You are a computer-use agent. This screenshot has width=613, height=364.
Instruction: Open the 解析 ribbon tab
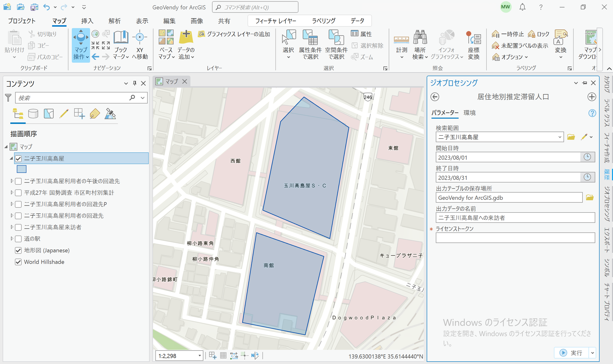pos(115,21)
